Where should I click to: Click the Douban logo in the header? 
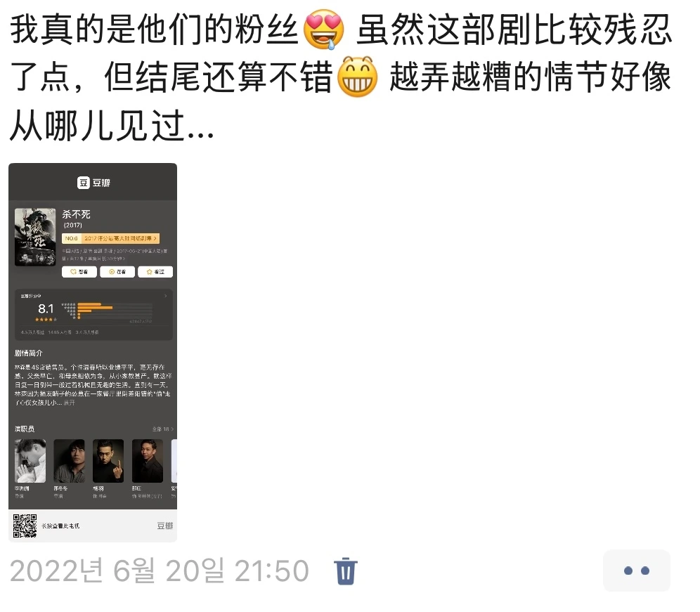point(93,183)
